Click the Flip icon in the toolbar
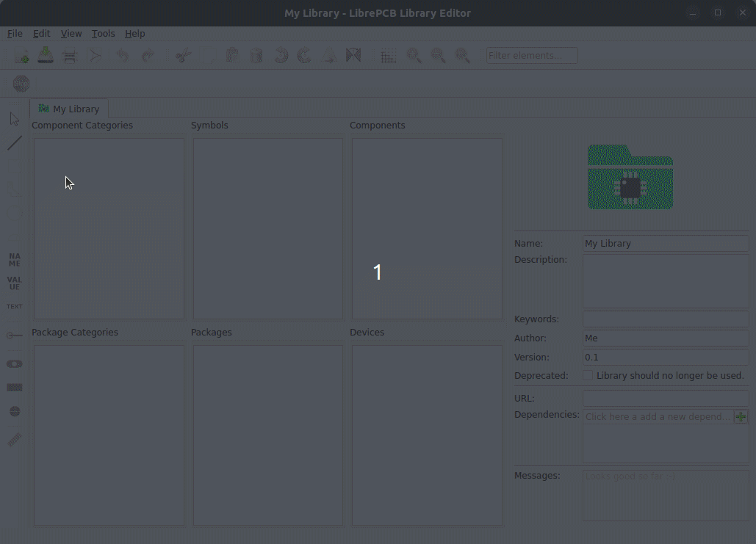 [353, 56]
